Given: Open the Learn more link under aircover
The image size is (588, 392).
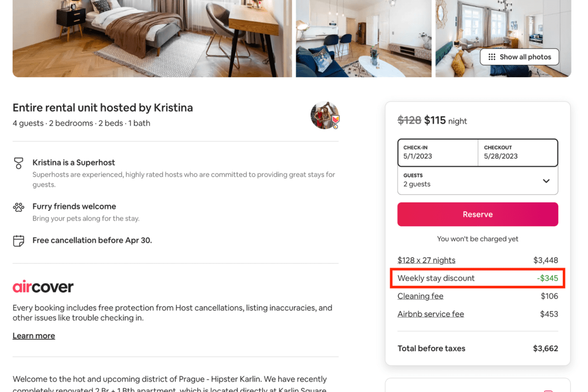Looking at the screenshot, I should click(34, 336).
